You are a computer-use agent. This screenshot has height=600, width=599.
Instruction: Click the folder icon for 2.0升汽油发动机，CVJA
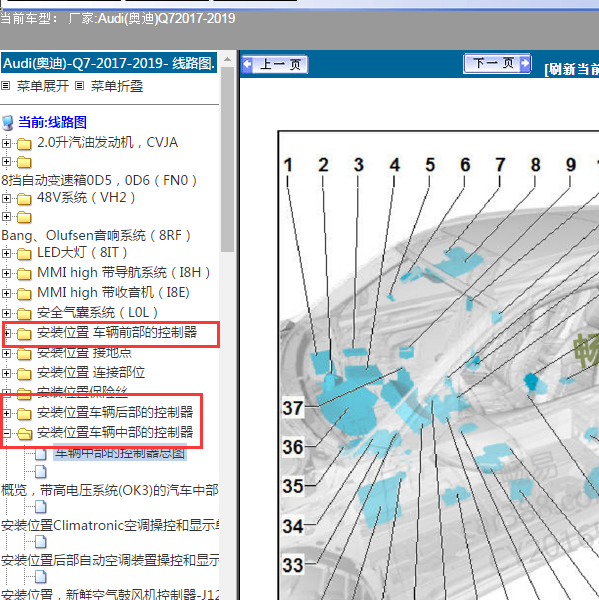point(24,144)
